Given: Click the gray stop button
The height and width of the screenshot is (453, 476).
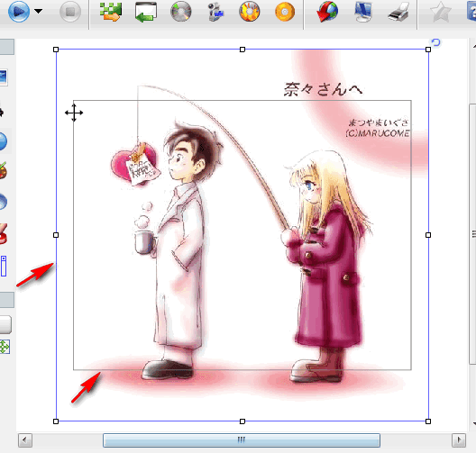Looking at the screenshot, I should coord(70,12).
